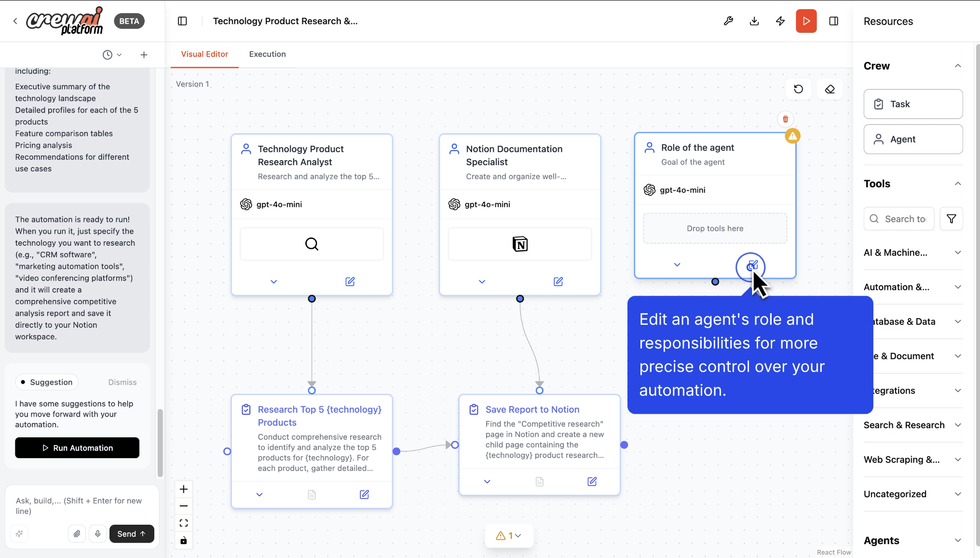Run the flow with the red play icon
This screenshot has height=558, width=980.
pyautogui.click(x=806, y=21)
